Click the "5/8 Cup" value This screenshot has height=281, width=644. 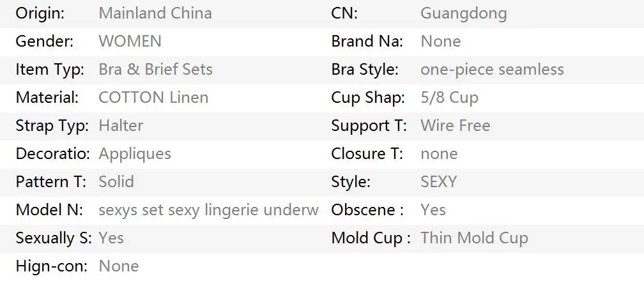[x=449, y=98]
